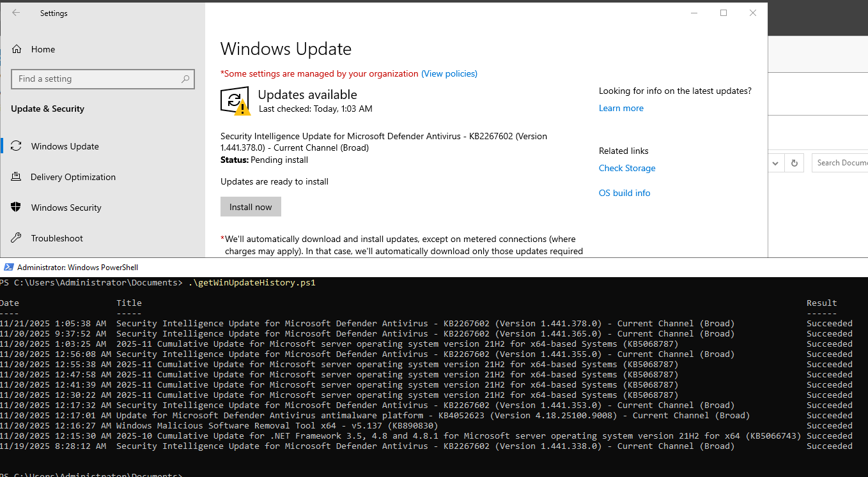Image resolution: width=868 pixels, height=477 pixels.
Task: Click Succeeded result for KB5066743 row
Action: (830, 435)
